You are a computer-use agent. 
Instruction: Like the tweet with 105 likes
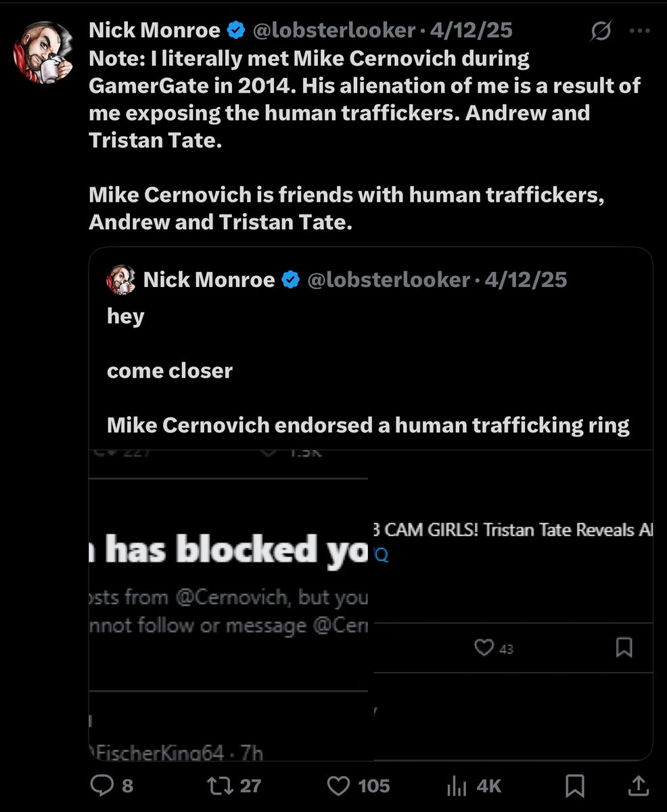[338, 786]
